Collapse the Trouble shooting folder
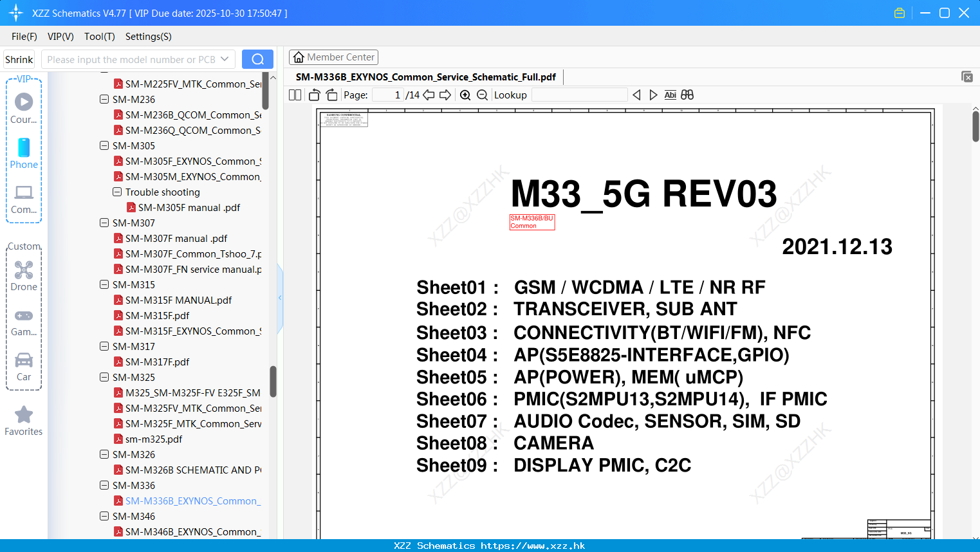Screen dimensions: 980x552 116,192
